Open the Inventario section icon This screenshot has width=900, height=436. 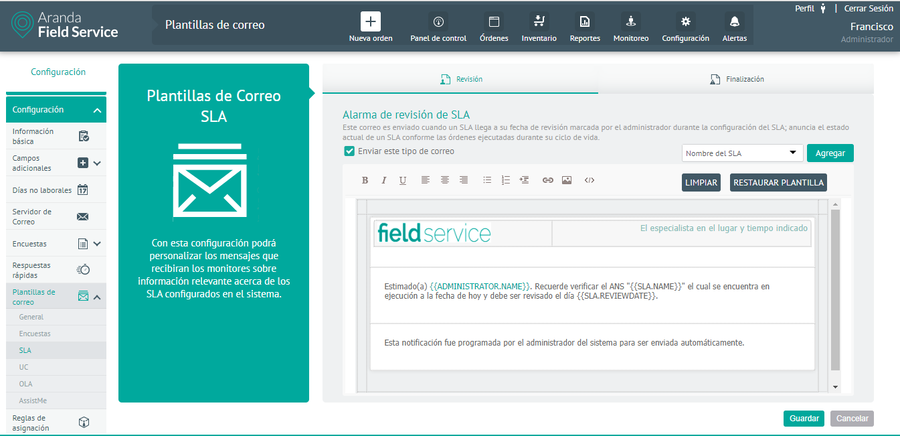click(x=539, y=22)
